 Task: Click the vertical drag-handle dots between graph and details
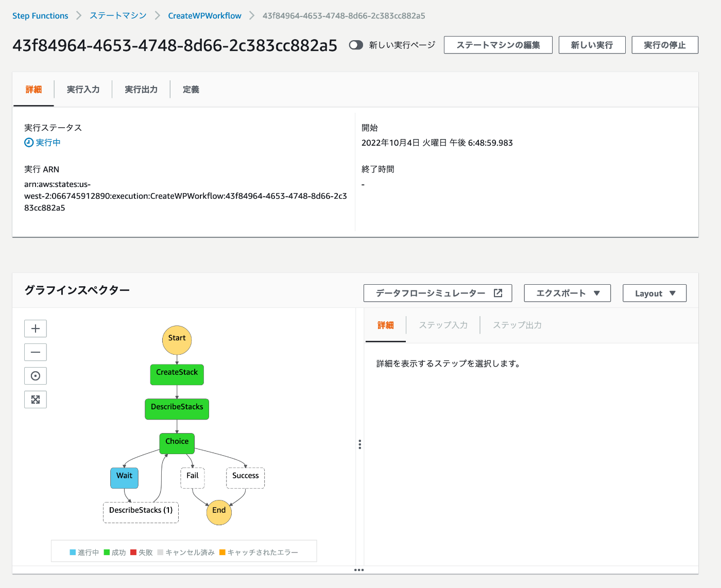(359, 443)
